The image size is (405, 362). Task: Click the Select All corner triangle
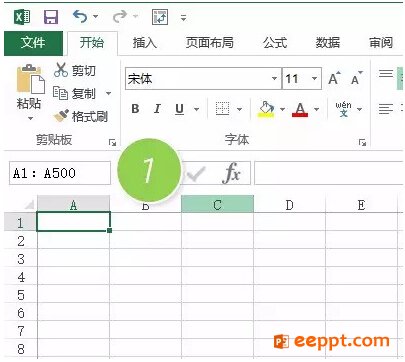(29, 204)
